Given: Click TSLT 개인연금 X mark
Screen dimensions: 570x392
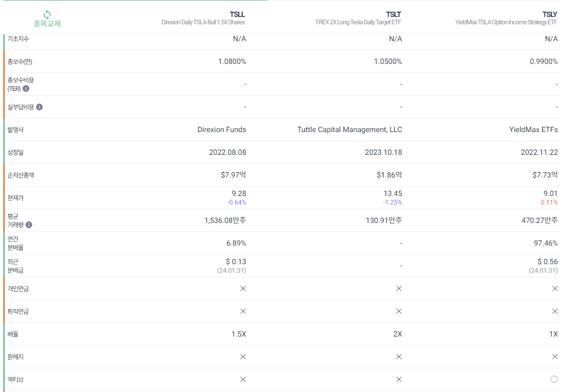Looking at the screenshot, I should pyautogui.click(x=399, y=288).
